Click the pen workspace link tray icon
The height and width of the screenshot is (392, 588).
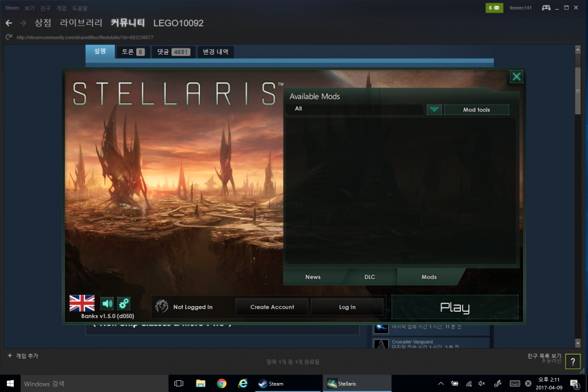click(x=497, y=384)
